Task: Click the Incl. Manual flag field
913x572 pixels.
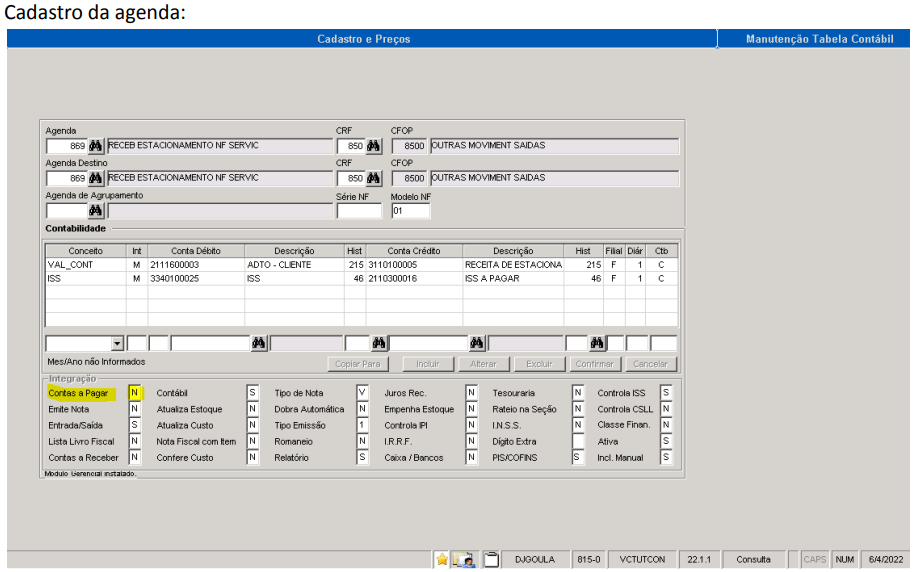Action: click(x=666, y=457)
